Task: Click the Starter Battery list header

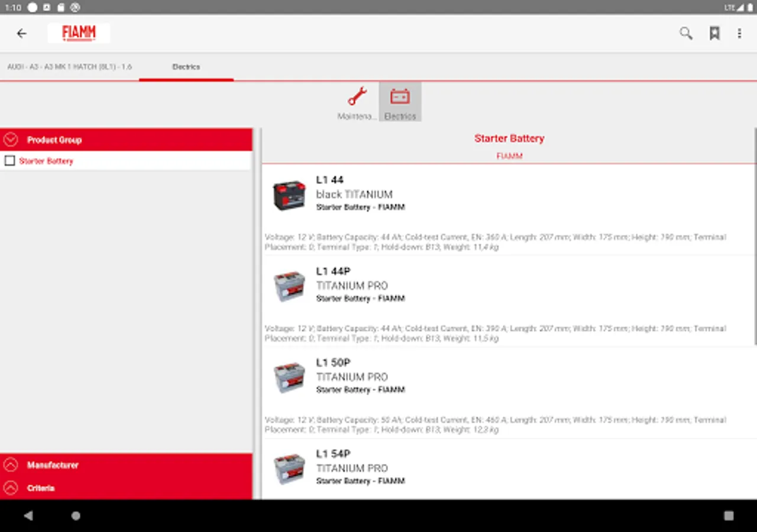Action: pos(509,138)
